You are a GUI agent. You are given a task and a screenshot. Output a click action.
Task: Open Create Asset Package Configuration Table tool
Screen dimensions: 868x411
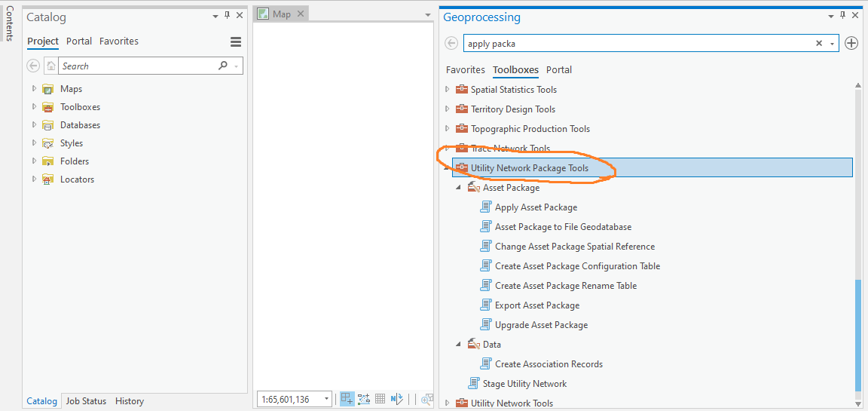[577, 266]
